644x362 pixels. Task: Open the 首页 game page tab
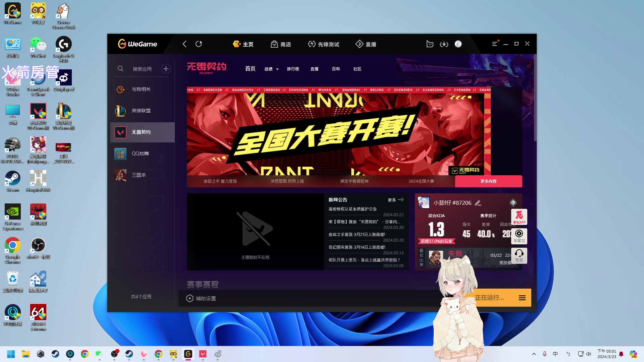point(250,69)
